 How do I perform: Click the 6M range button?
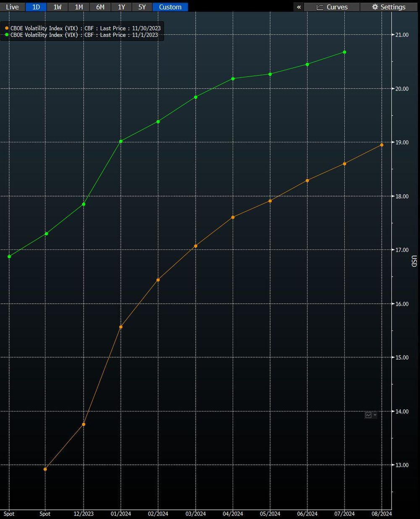pos(100,7)
